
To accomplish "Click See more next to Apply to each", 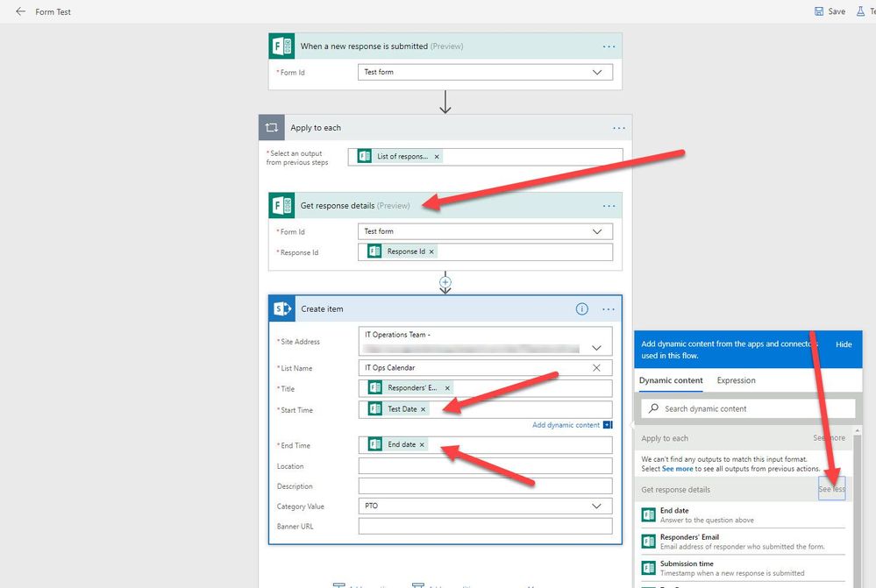I will [x=829, y=438].
